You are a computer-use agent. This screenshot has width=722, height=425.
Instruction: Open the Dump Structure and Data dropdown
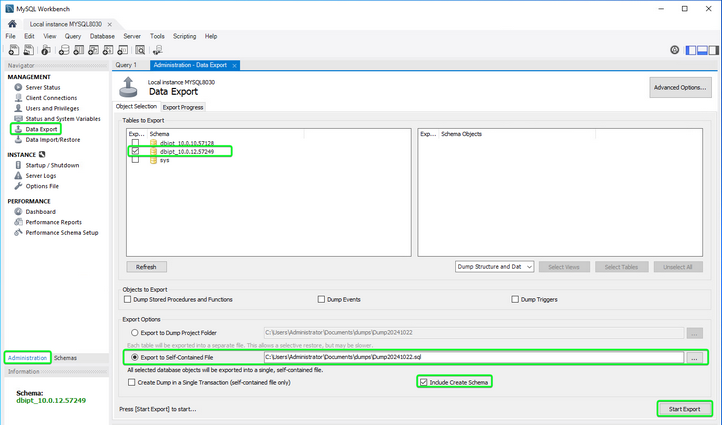pos(495,267)
